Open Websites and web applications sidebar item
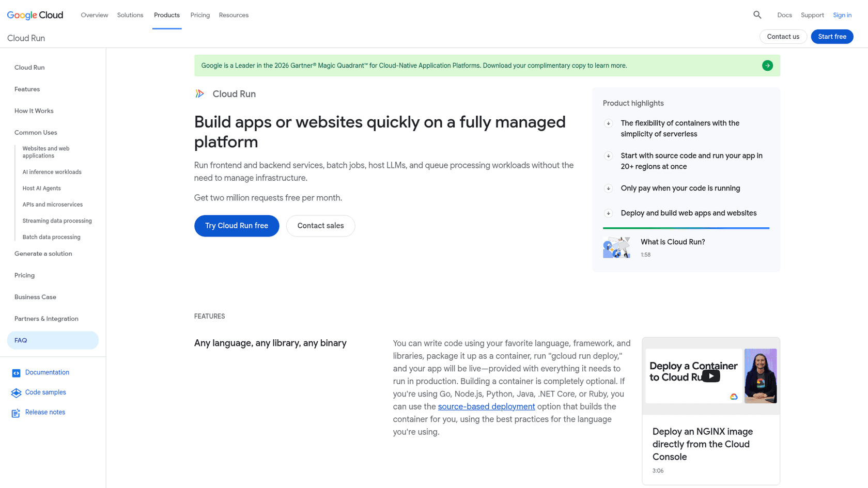 46,152
